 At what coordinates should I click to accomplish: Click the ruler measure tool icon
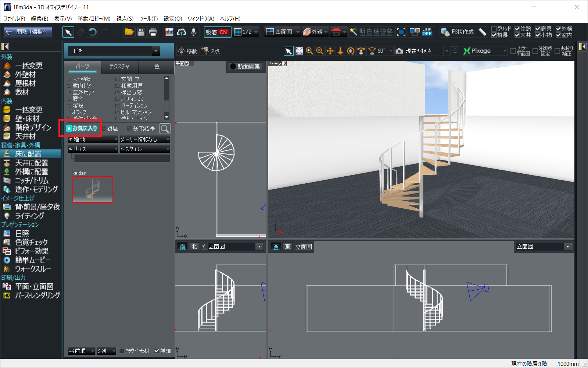pos(483,32)
